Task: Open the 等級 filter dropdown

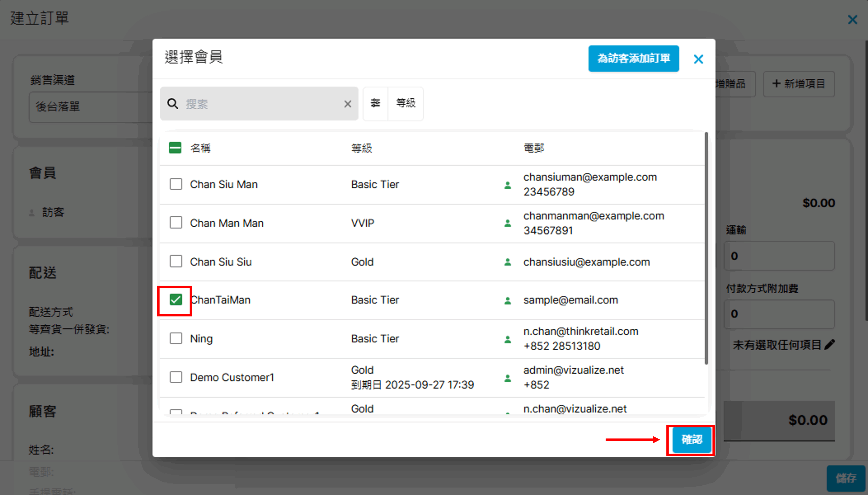Action: pyautogui.click(x=406, y=103)
